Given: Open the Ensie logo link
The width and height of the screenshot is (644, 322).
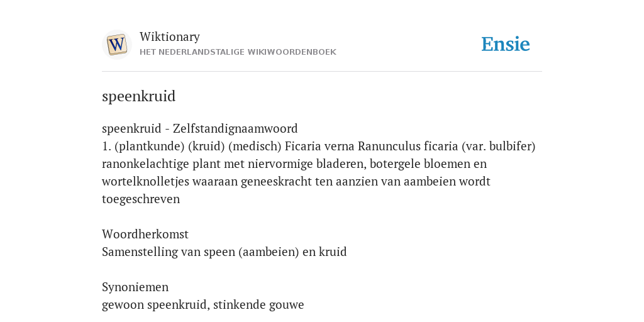Looking at the screenshot, I should tap(506, 44).
